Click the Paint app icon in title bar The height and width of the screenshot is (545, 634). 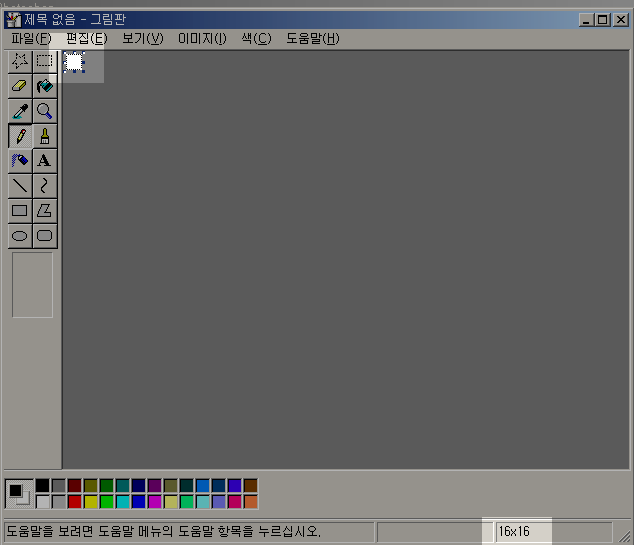tap(13, 20)
